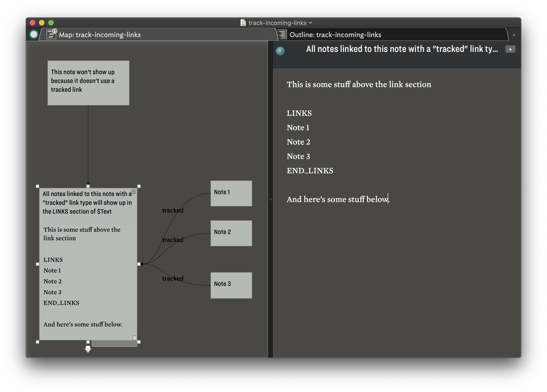The height and width of the screenshot is (392, 547).
Task: Click the text link parking icon in the note corner
Action: 134,337
